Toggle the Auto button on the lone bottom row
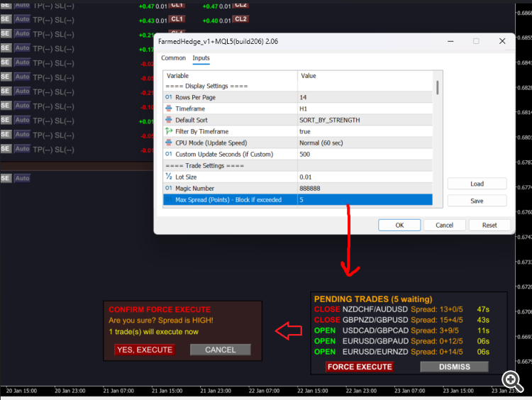The height and width of the screenshot is (400, 532). click(23, 179)
